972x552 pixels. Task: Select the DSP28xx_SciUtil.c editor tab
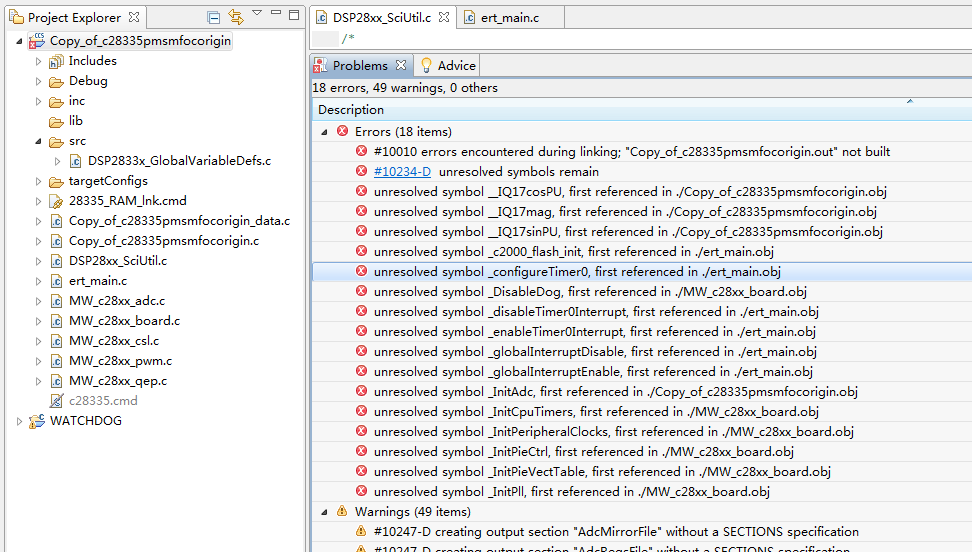pos(382,17)
